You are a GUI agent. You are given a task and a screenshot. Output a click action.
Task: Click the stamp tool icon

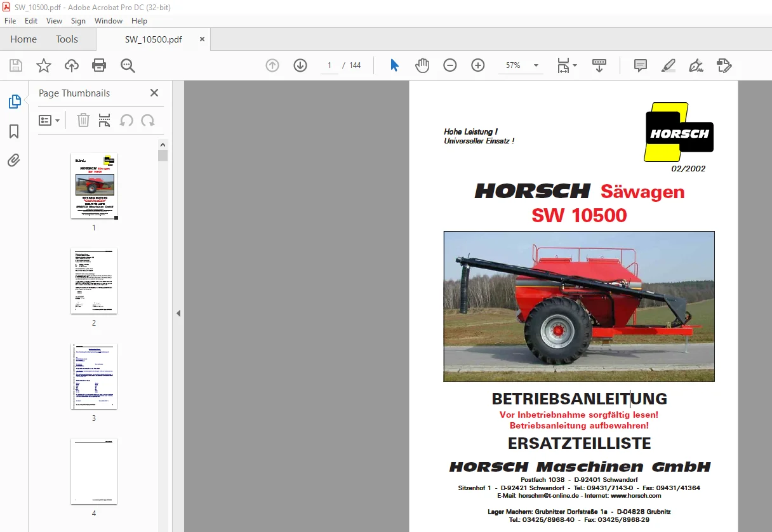(724, 65)
